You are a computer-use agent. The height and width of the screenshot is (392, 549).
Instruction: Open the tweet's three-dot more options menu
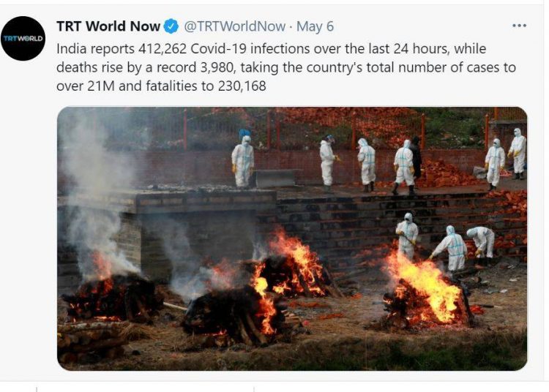tap(519, 26)
